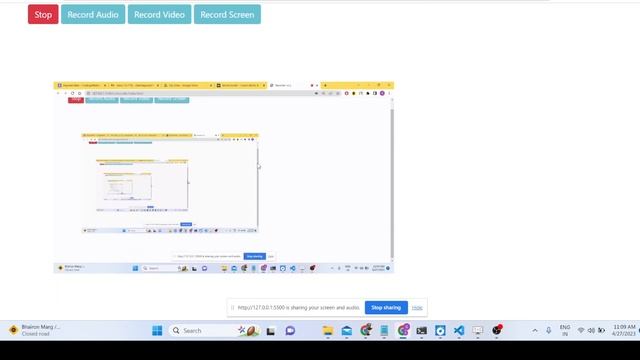The image size is (640, 360).
Task: Open File Explorer from the taskbar
Action: pos(328,331)
